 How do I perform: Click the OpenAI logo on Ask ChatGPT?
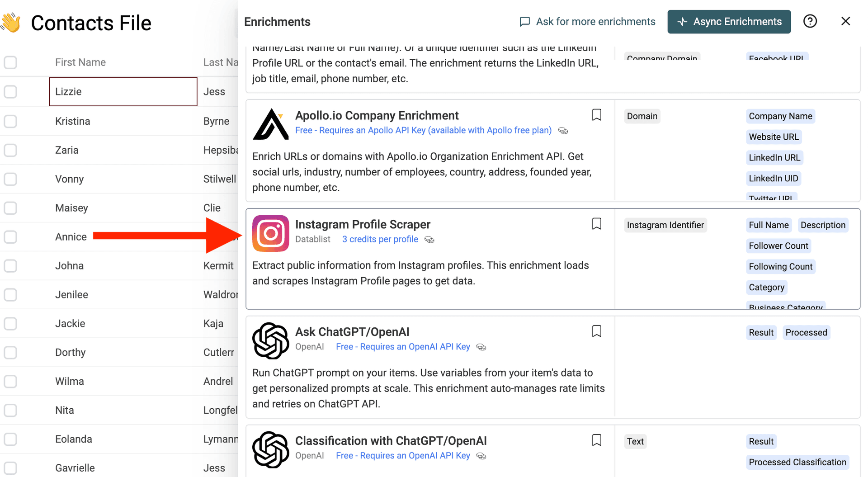pyautogui.click(x=270, y=341)
